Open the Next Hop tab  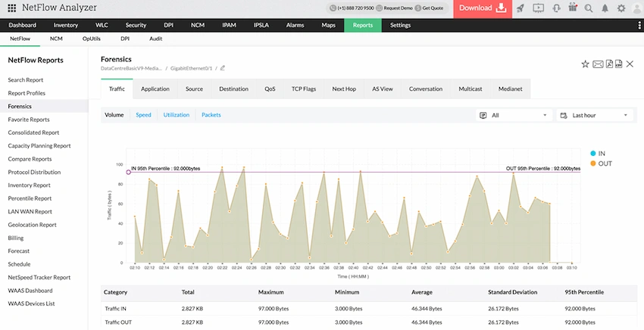[344, 89]
